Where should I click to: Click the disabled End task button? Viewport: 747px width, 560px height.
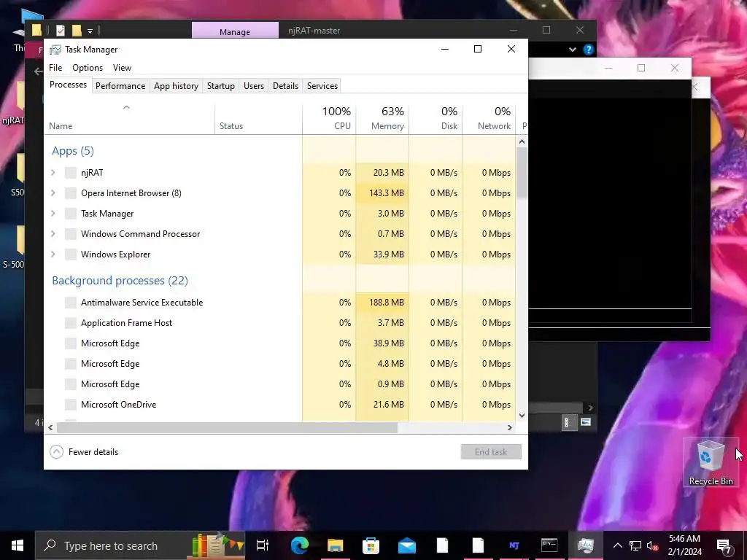point(491,451)
